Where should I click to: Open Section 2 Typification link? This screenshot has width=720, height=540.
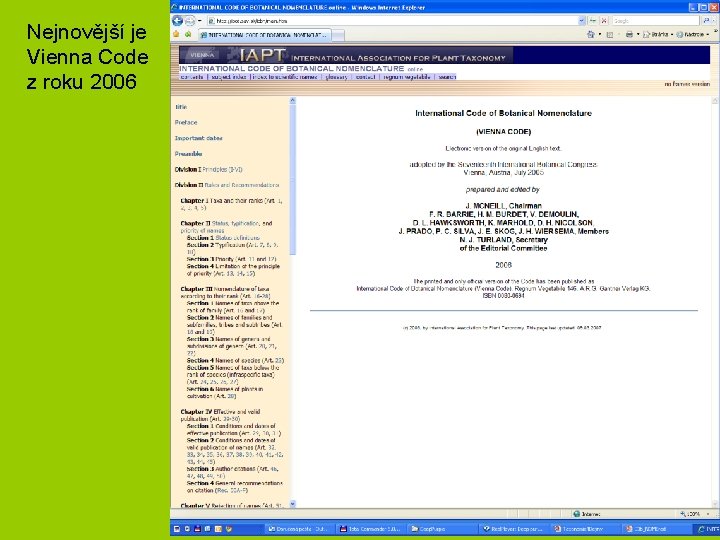coord(232,248)
